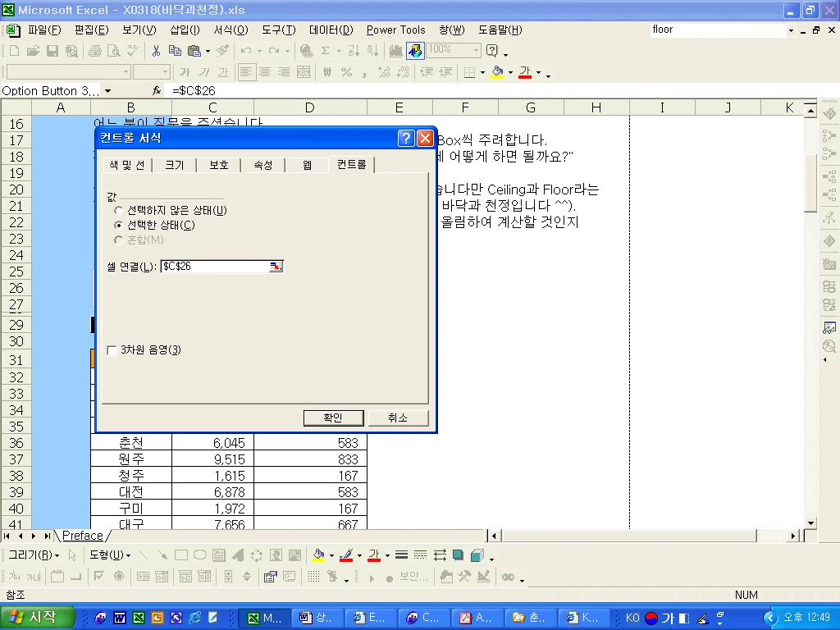Viewport: 840px width, 630px height.
Task: Click the Copy icon
Action: point(175,51)
